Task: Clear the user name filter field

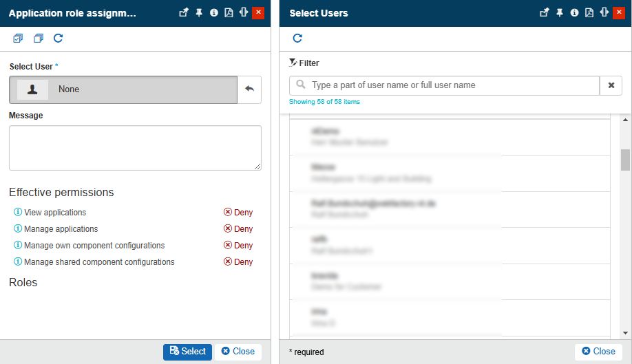Action: pos(611,85)
